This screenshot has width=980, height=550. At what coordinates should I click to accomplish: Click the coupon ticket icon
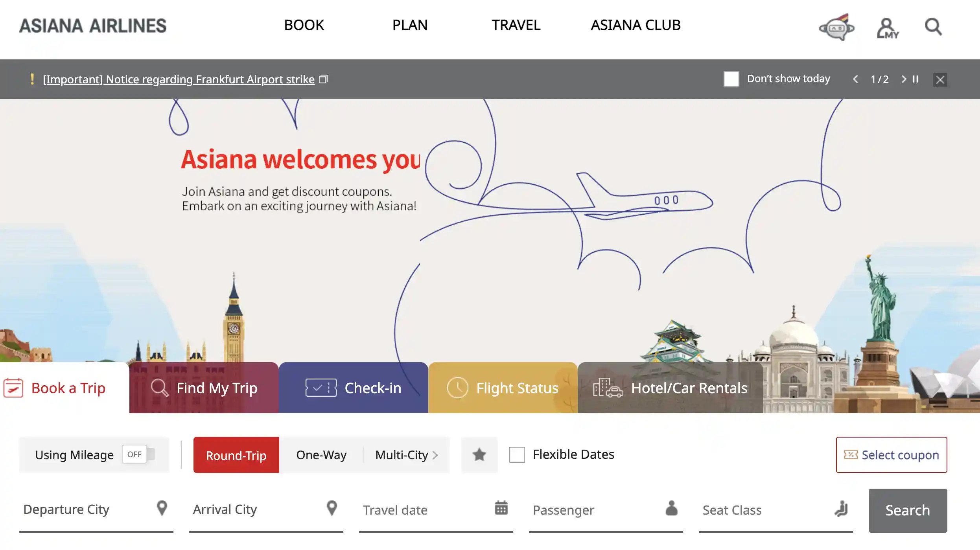tap(851, 454)
